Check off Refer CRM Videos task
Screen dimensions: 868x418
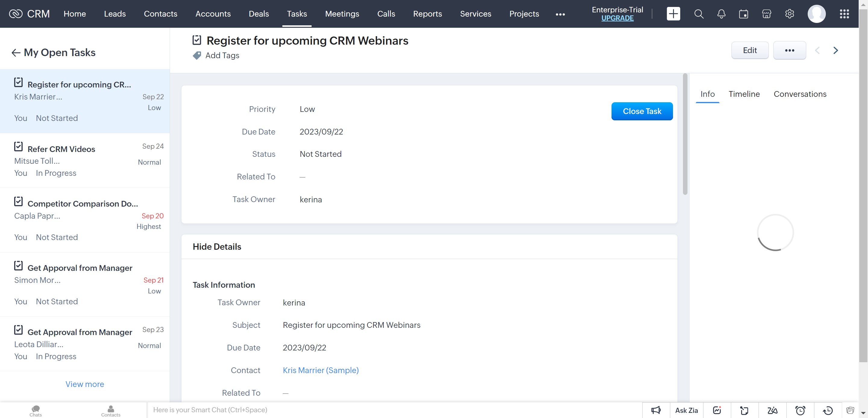coord(18,147)
